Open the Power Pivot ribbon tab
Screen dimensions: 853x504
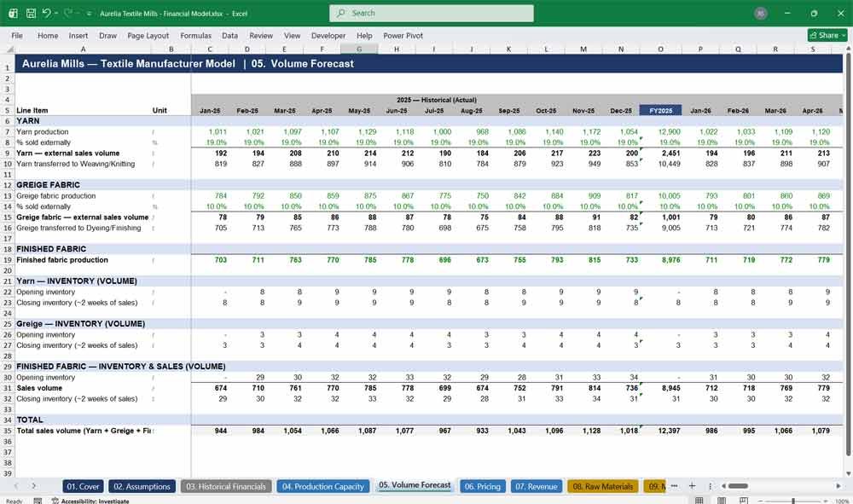[x=403, y=35]
